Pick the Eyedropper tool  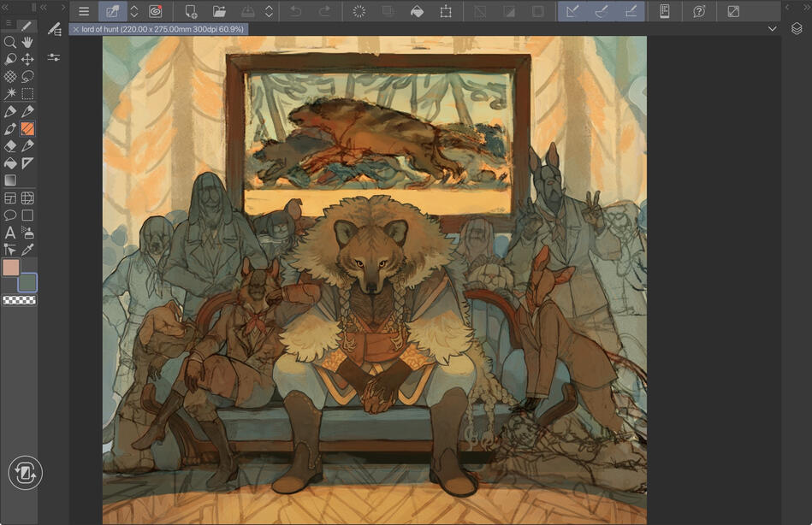(28, 251)
